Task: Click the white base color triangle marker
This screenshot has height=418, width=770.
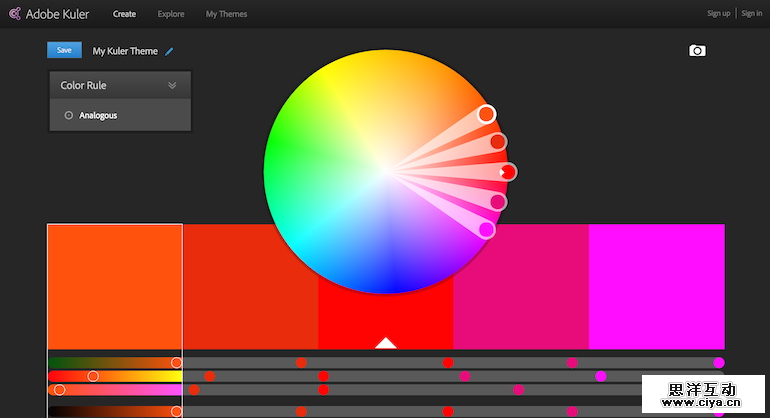Action: click(386, 343)
